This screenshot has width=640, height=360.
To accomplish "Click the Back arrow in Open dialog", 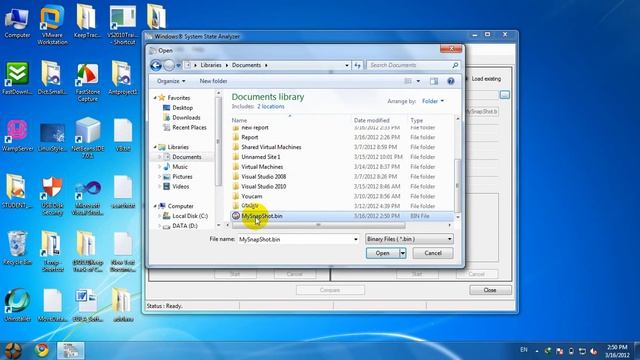I will [156, 65].
